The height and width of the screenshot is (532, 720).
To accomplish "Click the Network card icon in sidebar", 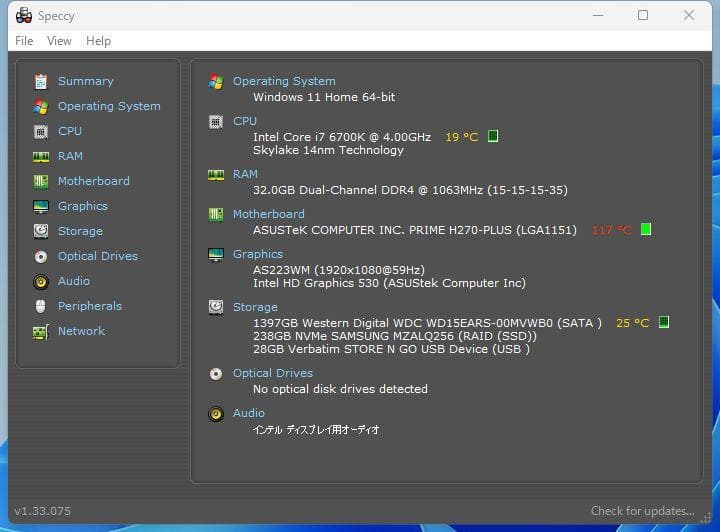I will coord(41,331).
